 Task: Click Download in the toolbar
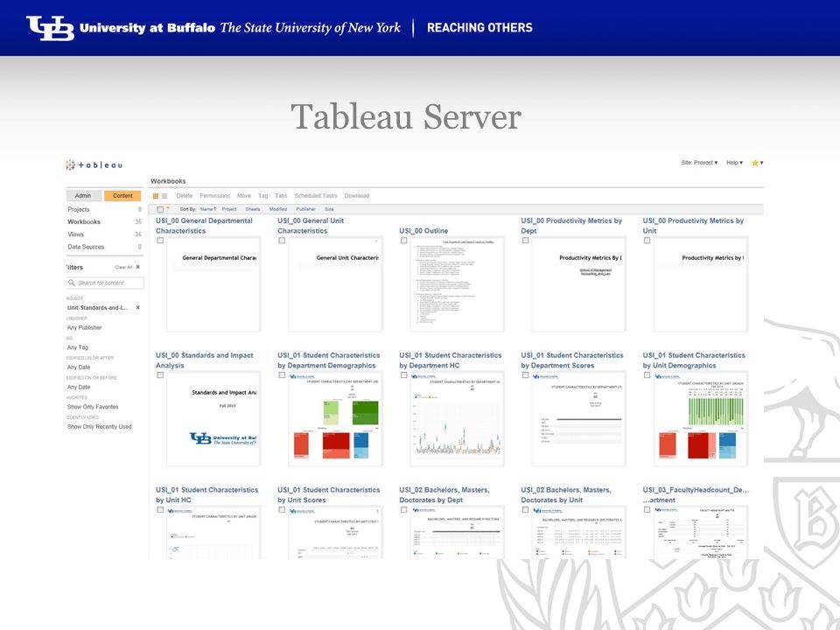tap(357, 196)
